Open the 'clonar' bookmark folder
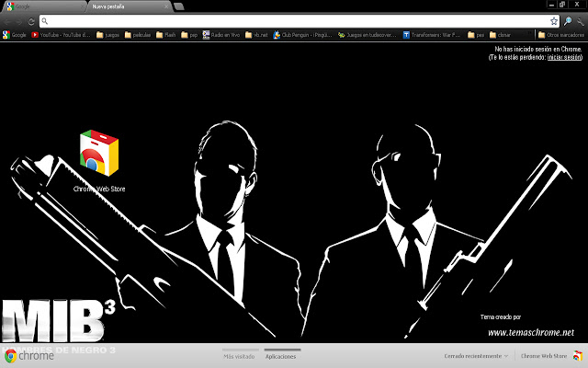The image size is (588, 368). (500, 35)
